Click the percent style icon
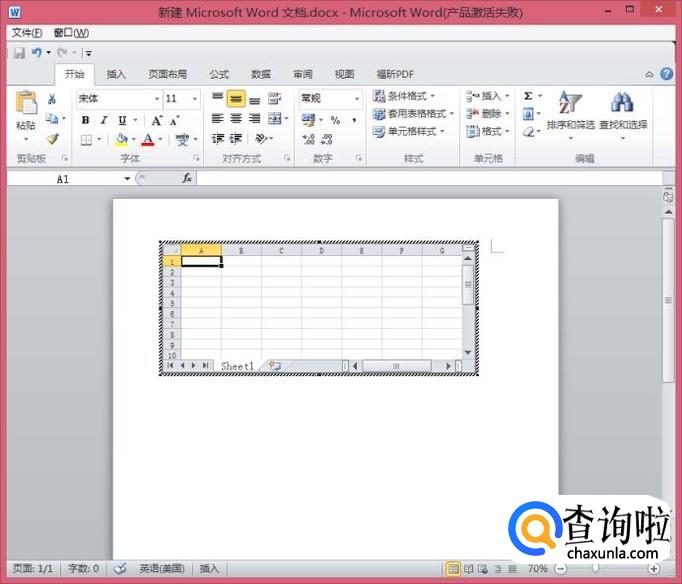682x584 pixels. coord(335,120)
